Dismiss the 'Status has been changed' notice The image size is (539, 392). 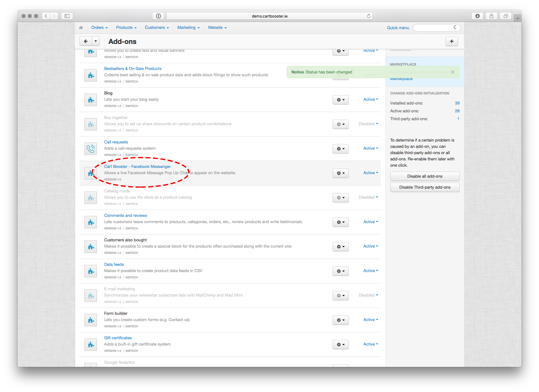[452, 72]
